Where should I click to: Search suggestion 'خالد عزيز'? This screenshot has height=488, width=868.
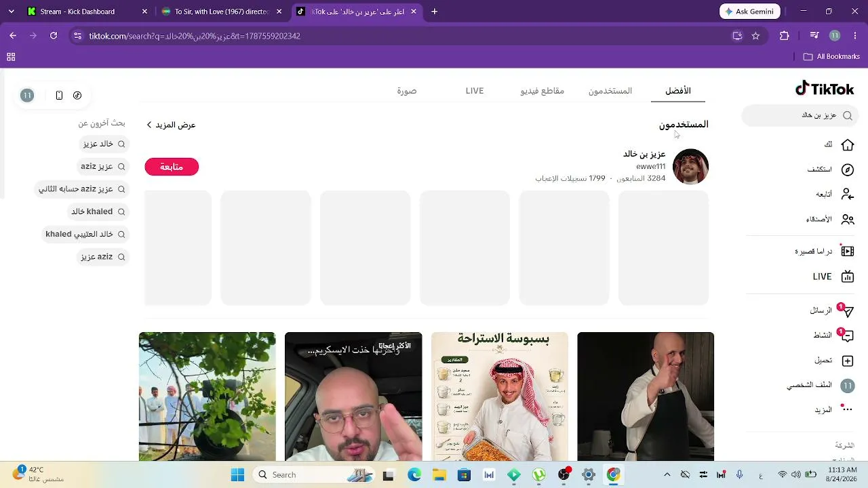pos(104,144)
